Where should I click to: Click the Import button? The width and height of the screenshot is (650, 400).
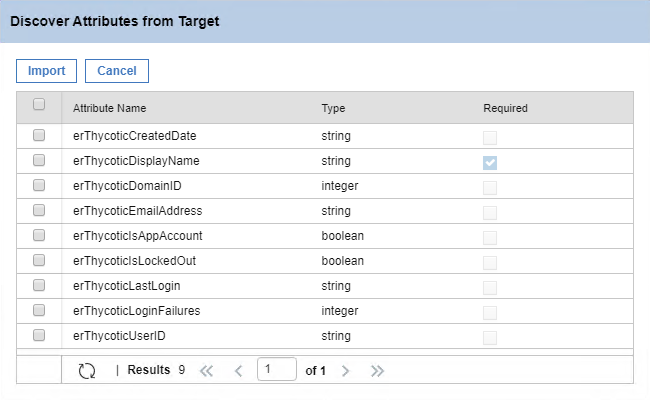46,71
